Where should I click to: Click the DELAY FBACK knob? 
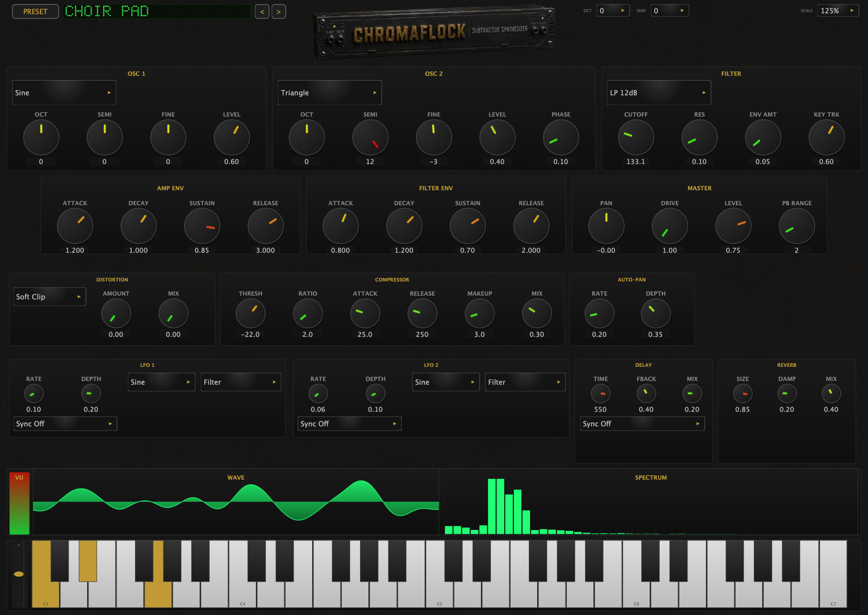pos(646,393)
